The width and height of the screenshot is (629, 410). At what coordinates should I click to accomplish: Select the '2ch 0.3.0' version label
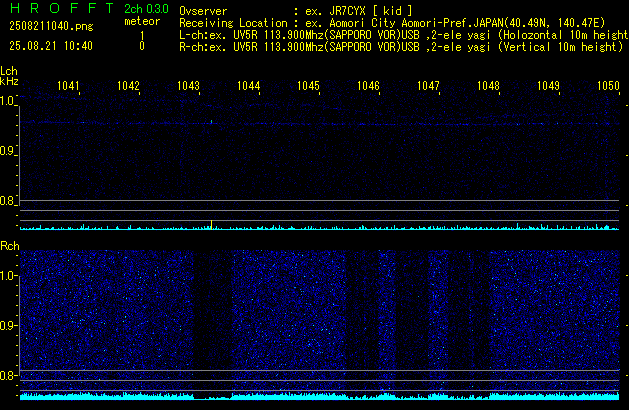pos(146,9)
